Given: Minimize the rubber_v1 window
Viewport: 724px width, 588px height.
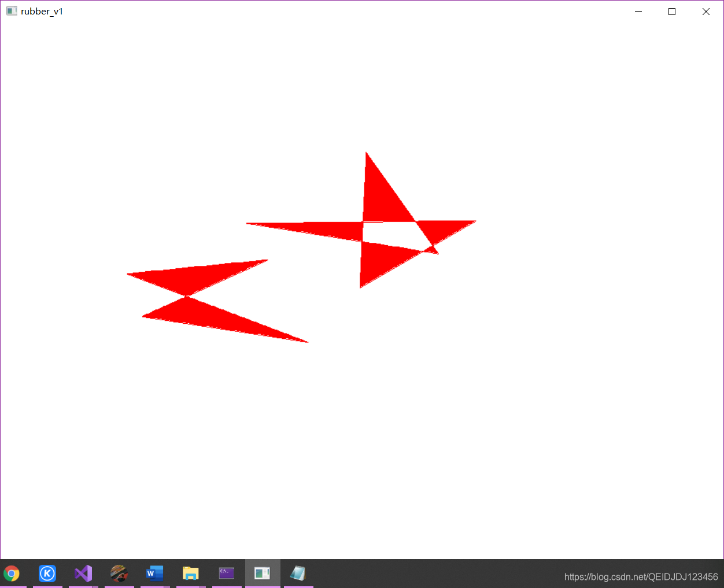Looking at the screenshot, I should coord(638,12).
